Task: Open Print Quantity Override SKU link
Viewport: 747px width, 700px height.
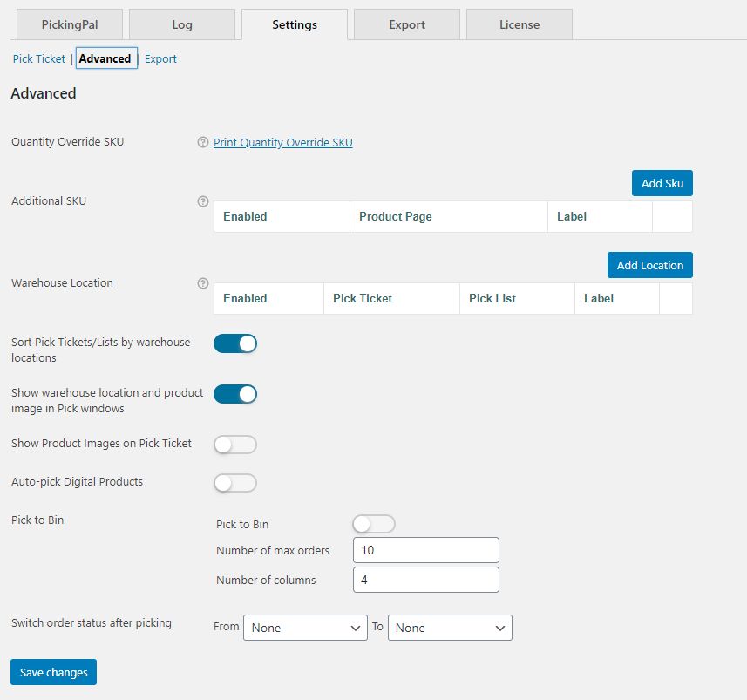Action: click(283, 143)
